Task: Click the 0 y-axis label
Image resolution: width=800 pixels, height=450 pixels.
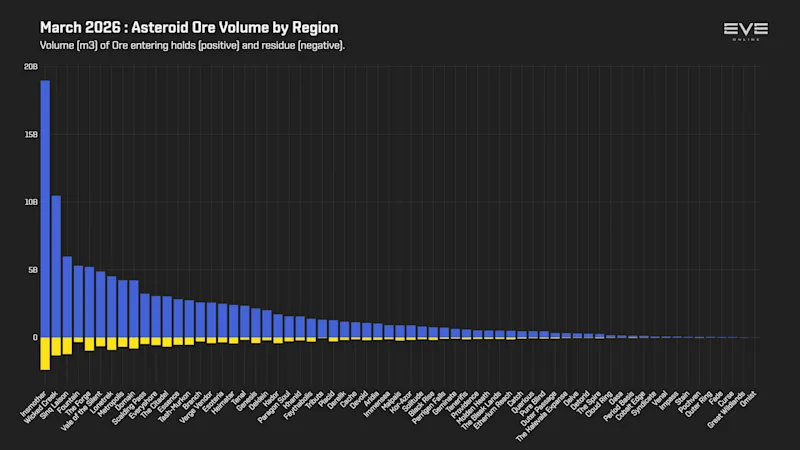Action: [35, 337]
